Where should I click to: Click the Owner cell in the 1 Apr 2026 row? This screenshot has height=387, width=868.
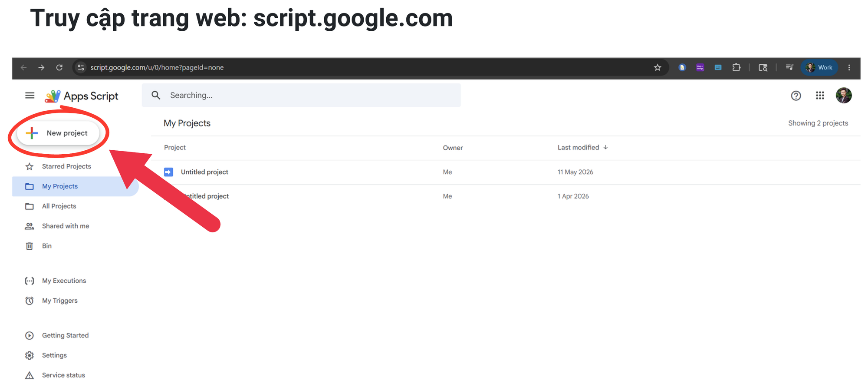click(x=447, y=196)
